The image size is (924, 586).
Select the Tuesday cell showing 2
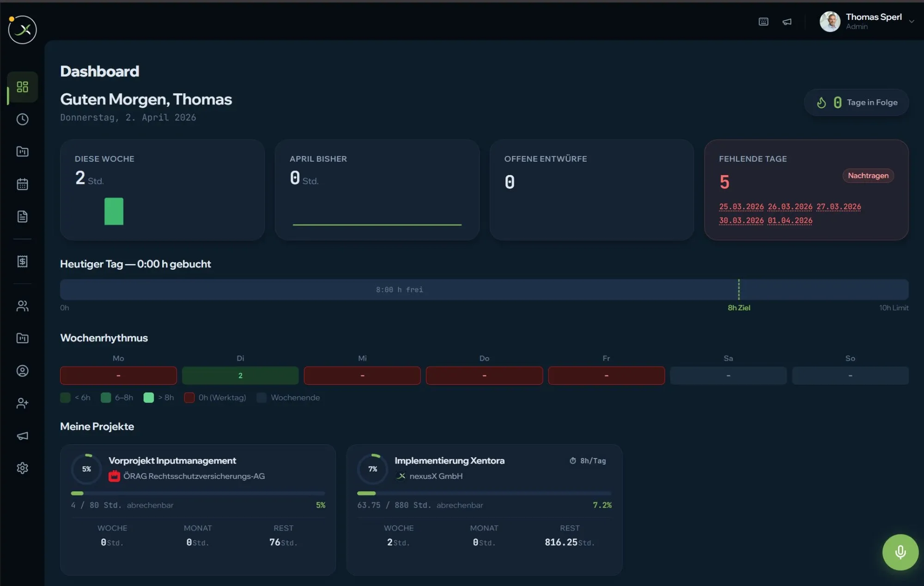pyautogui.click(x=240, y=375)
